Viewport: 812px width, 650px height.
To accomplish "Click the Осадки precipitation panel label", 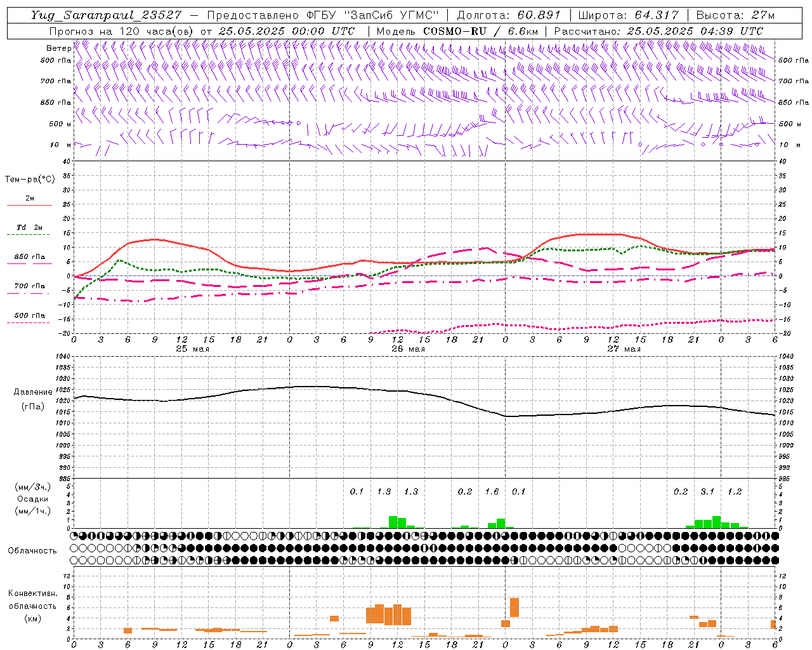I will (33, 499).
